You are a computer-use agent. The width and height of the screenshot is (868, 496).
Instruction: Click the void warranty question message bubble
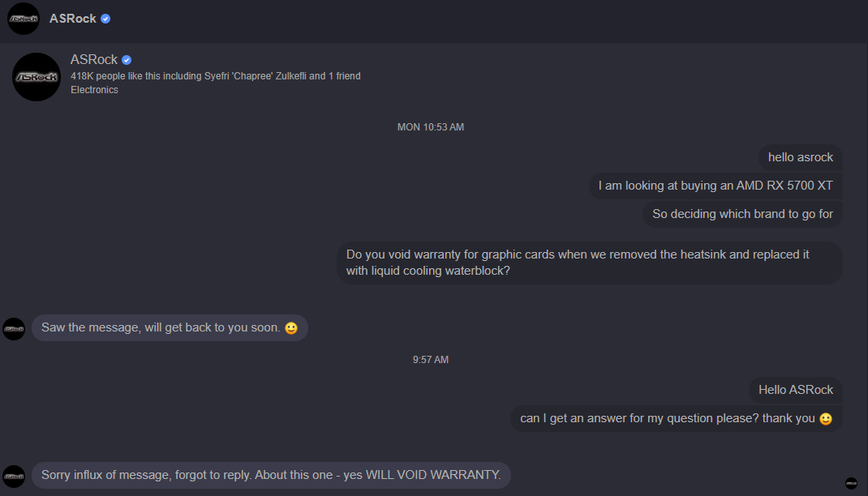pyautogui.click(x=589, y=263)
